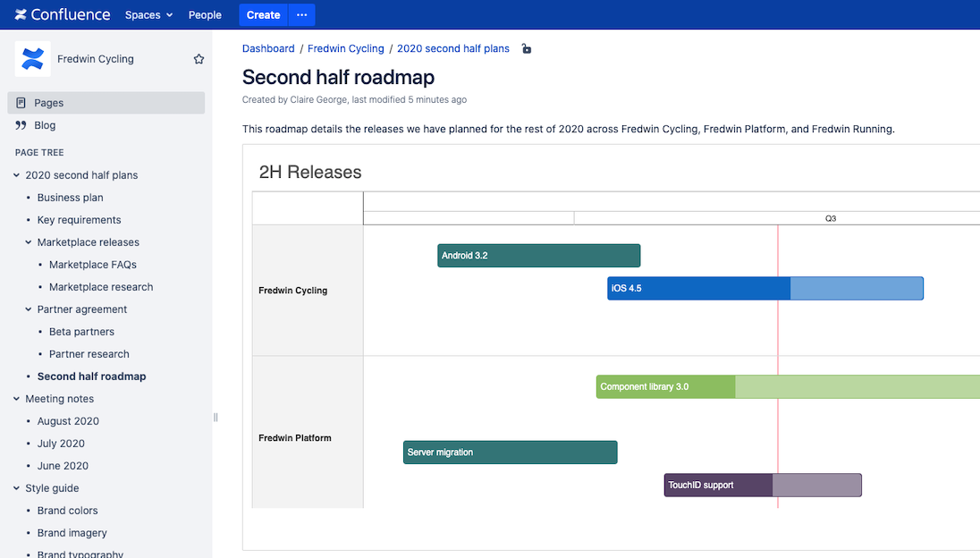Click the Pages icon in sidebar
This screenshot has height=558, width=980.
21,103
